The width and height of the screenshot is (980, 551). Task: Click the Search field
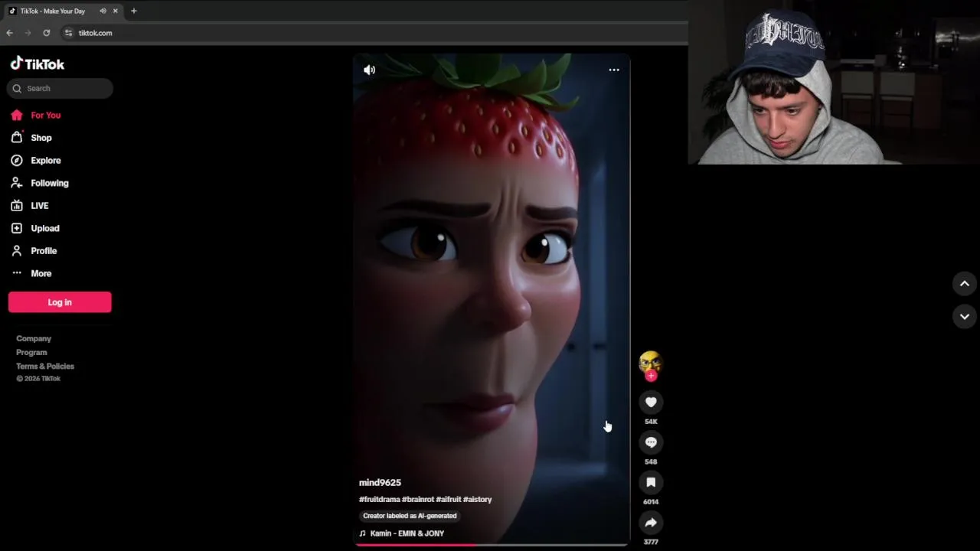click(60, 88)
